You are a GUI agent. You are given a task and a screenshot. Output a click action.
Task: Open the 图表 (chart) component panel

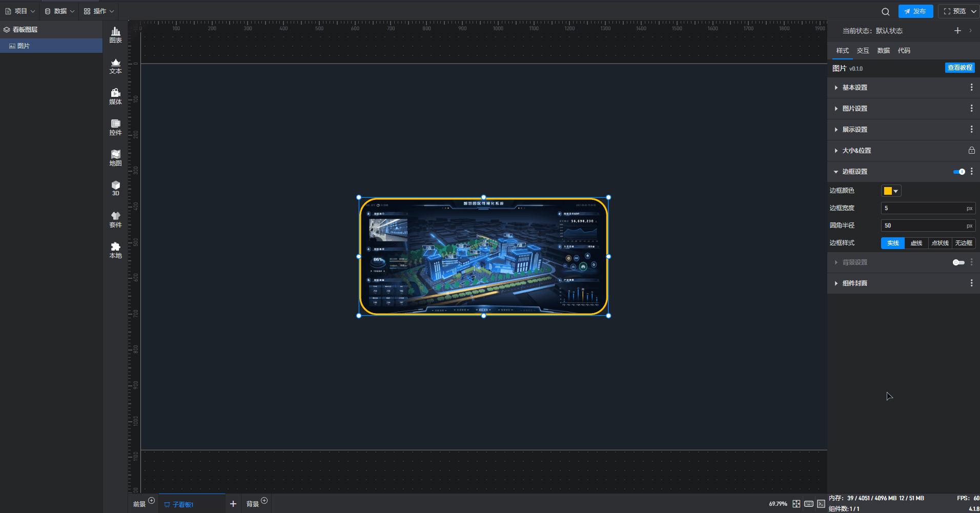point(115,35)
